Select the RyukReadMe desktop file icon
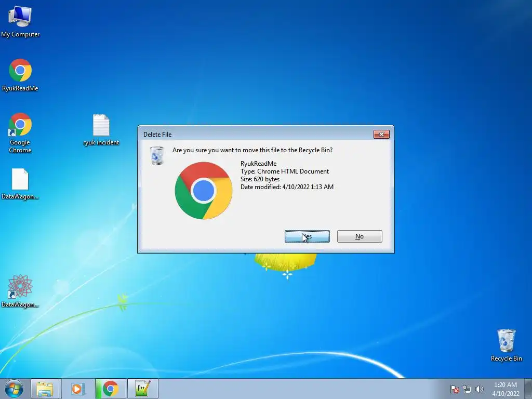532x399 pixels. [x=20, y=75]
